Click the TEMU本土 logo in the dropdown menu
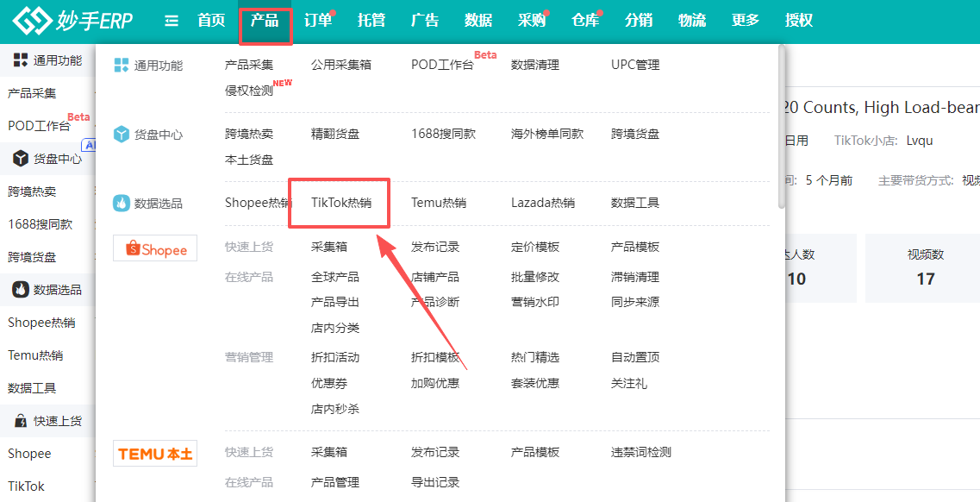This screenshot has height=502, width=980. pos(155,453)
